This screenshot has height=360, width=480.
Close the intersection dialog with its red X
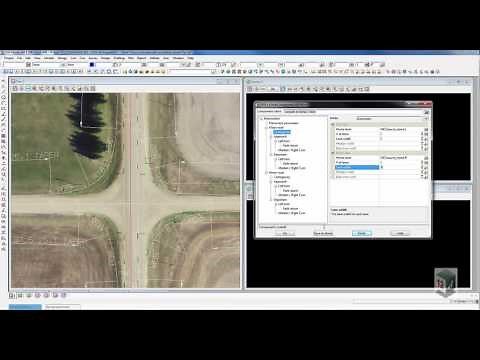[426, 104]
